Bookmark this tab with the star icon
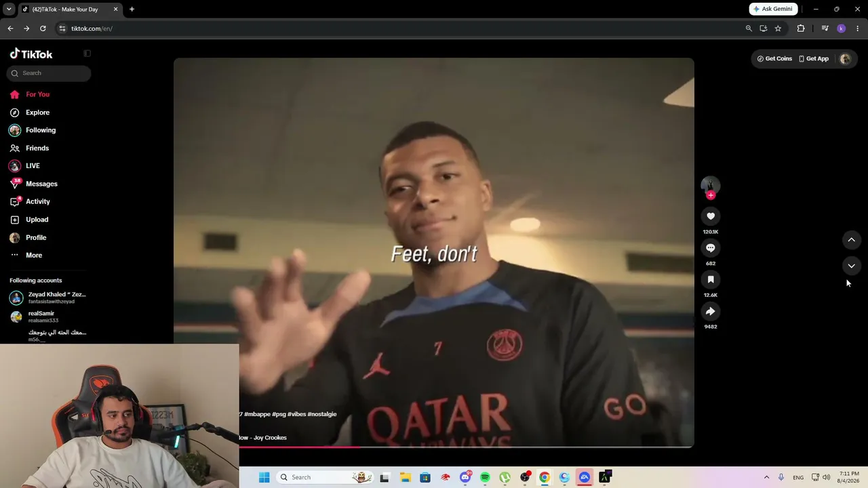Screen dimensions: 868x488 778,28
